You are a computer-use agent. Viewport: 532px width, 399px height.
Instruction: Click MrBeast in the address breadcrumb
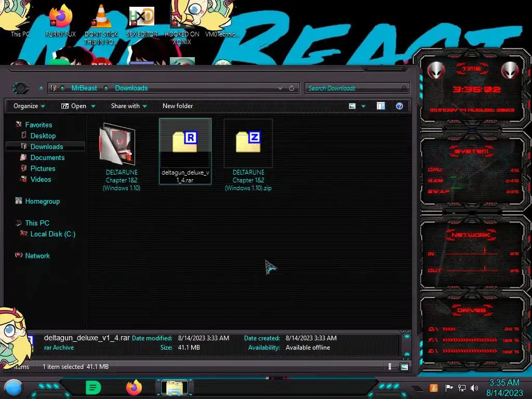point(84,88)
